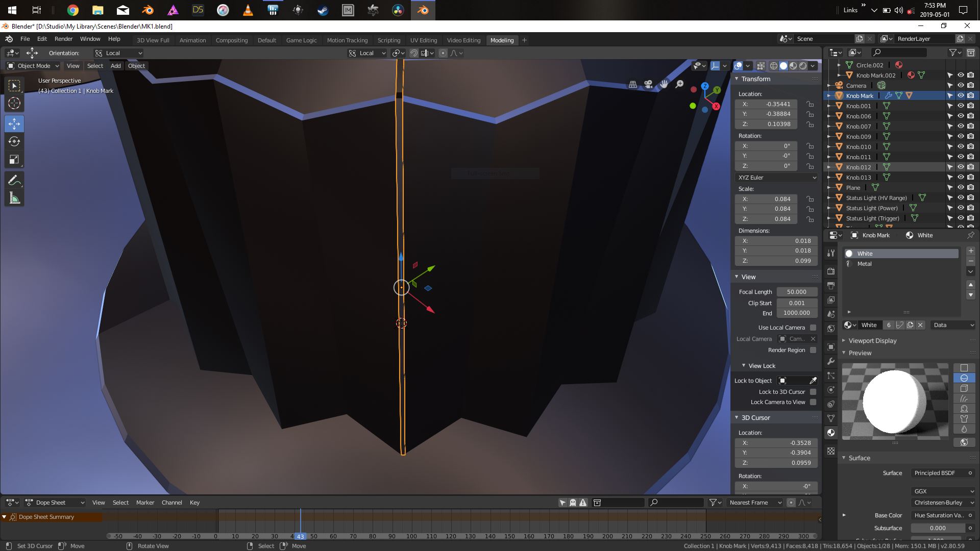
Task: Open Object Mode dropdown
Action: 33,66
